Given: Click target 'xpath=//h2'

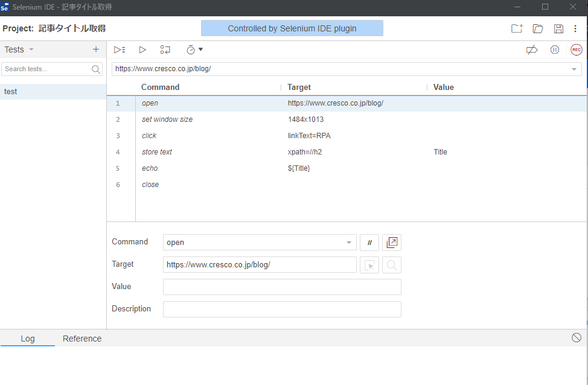Looking at the screenshot, I should 304,152.
